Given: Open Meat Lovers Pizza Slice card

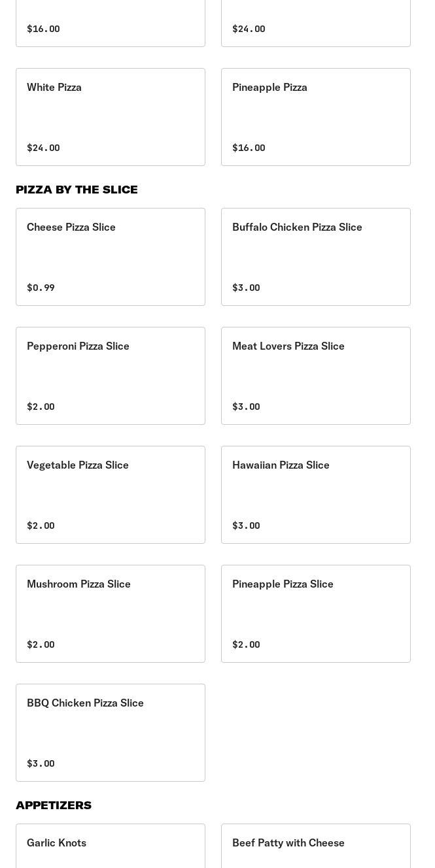Looking at the screenshot, I should (x=316, y=375).
